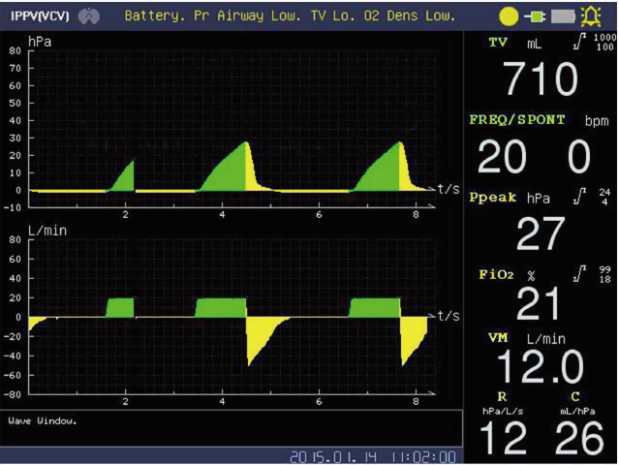Click the alarm bell icon
The width and height of the screenshot is (619, 465).
click(x=591, y=16)
